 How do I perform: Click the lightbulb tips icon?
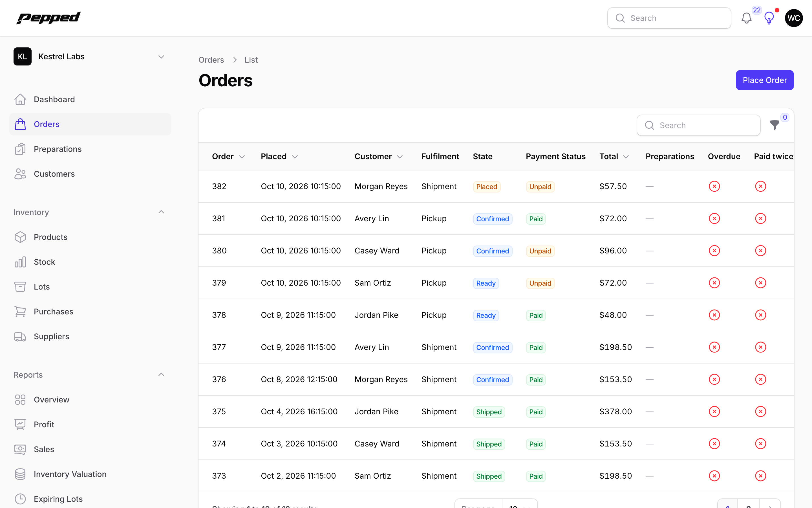tap(769, 18)
